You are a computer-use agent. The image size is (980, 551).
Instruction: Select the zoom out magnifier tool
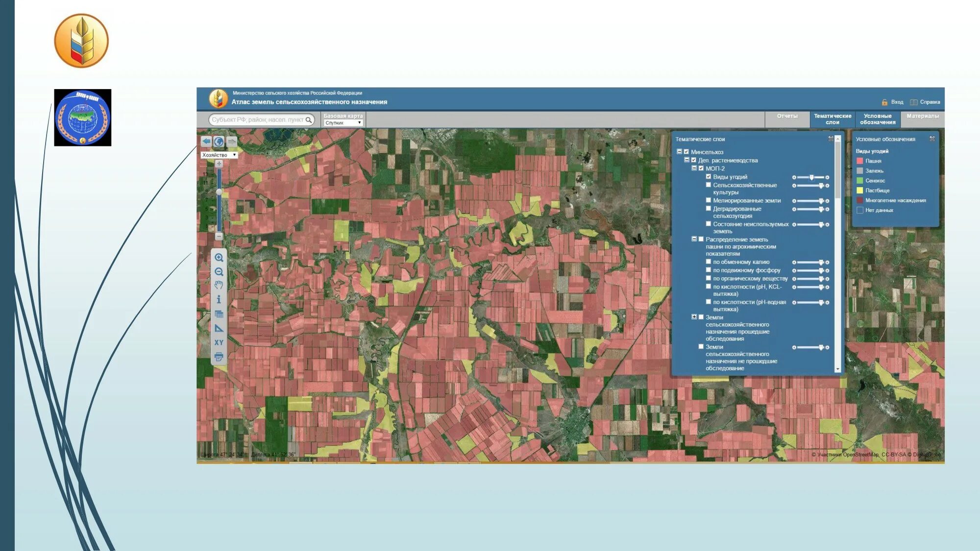219,272
